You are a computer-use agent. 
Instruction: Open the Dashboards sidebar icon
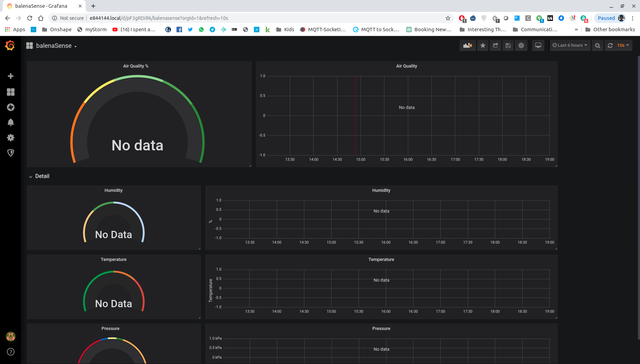pos(11,92)
